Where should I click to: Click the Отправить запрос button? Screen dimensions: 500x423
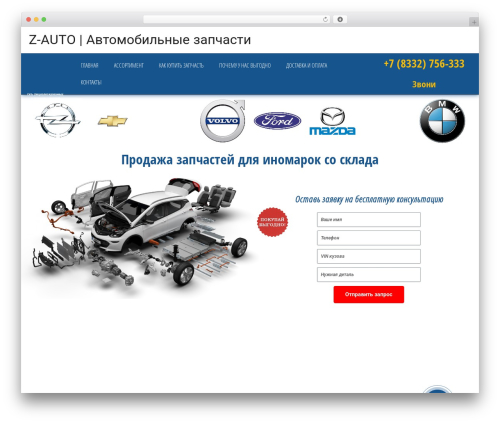(x=369, y=294)
